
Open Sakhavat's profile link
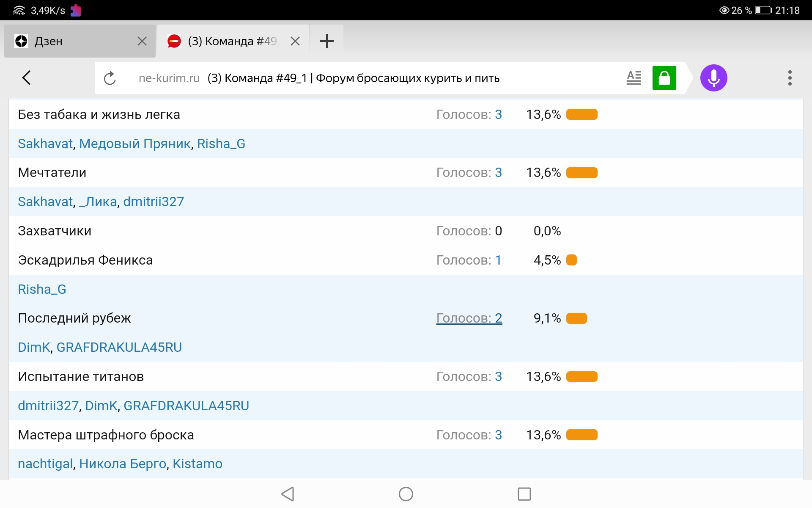[45, 144]
